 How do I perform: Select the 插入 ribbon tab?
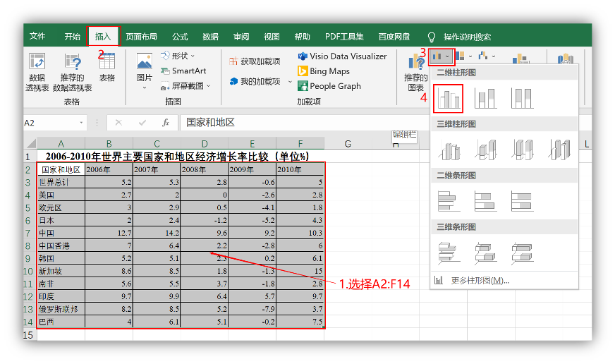(103, 37)
